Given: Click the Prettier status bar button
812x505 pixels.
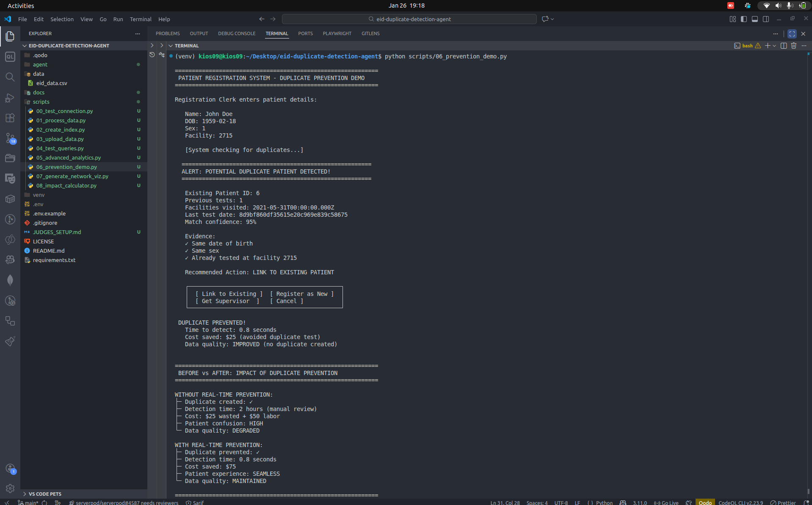Looking at the screenshot, I should click(783, 502).
